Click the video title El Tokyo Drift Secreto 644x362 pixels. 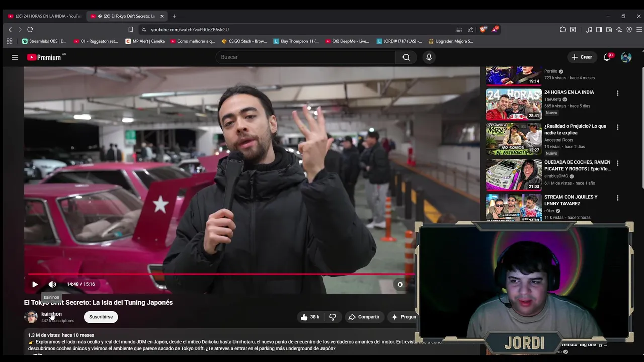98,302
